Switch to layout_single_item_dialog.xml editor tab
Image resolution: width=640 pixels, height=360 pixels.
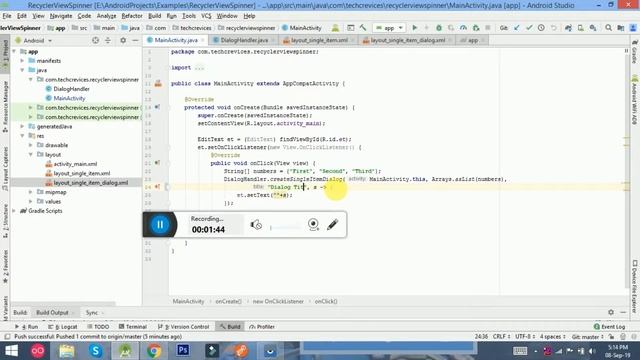pyautogui.click(x=407, y=40)
